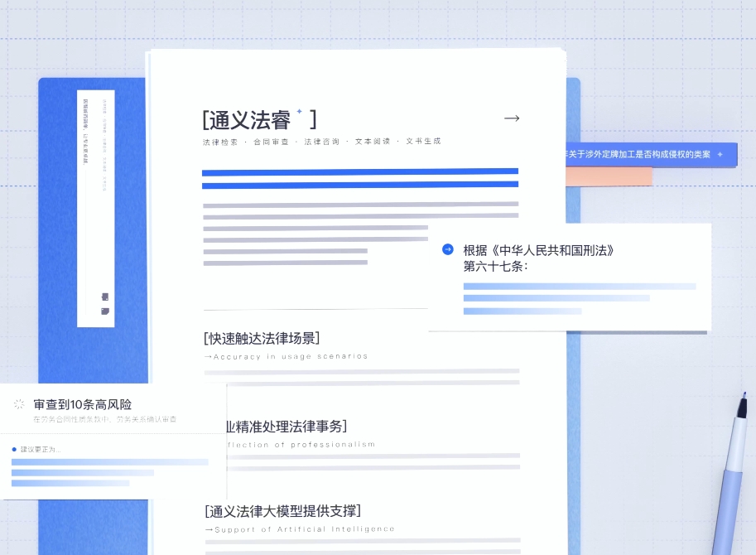Click the text 第六十七条
756x555 pixels.
click(x=496, y=266)
